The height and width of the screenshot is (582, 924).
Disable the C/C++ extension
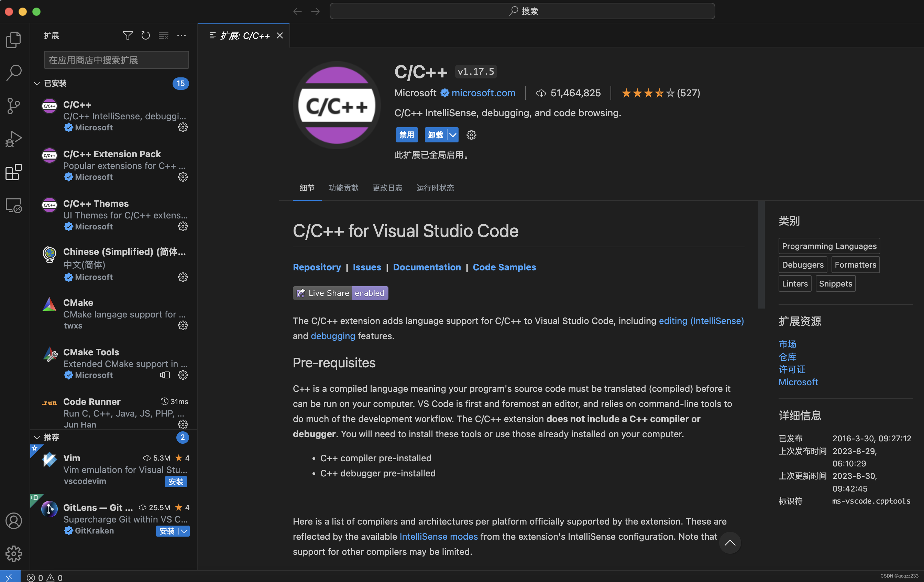tap(407, 135)
